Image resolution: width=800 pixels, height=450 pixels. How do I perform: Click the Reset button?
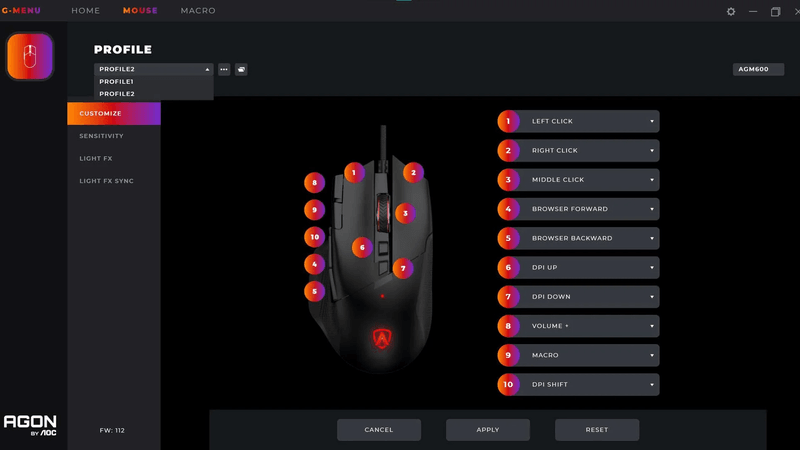coord(597,430)
